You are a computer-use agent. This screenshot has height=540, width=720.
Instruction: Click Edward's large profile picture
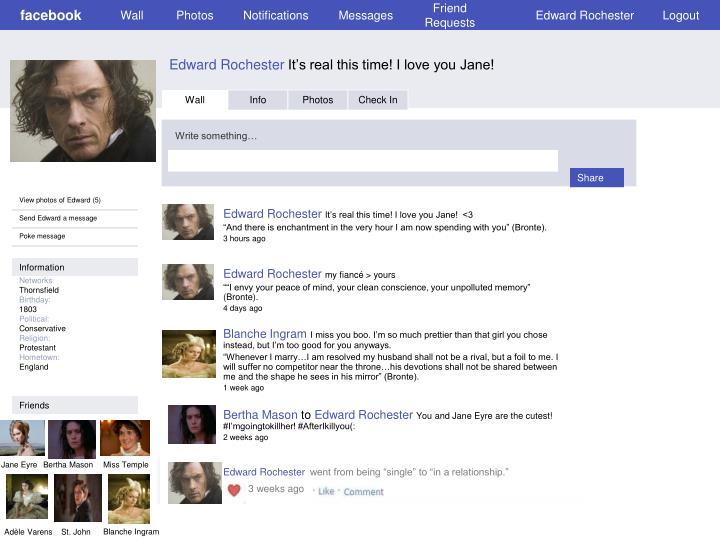pos(83,111)
